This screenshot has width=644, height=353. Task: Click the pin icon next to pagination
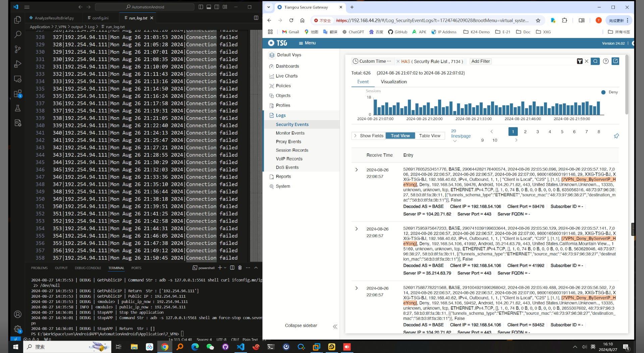(616, 136)
